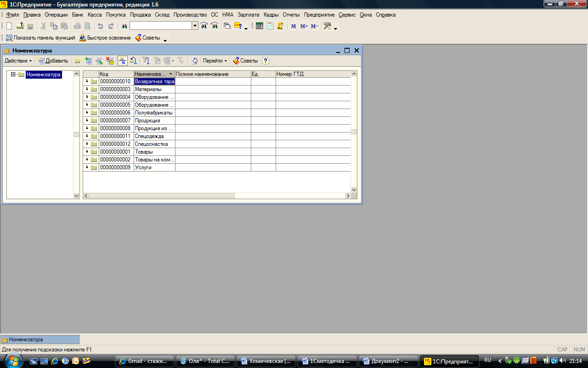Image resolution: width=588 pixels, height=368 pixels.
Task: Open the hammer and wrench settings icon
Action: pos(328,26)
